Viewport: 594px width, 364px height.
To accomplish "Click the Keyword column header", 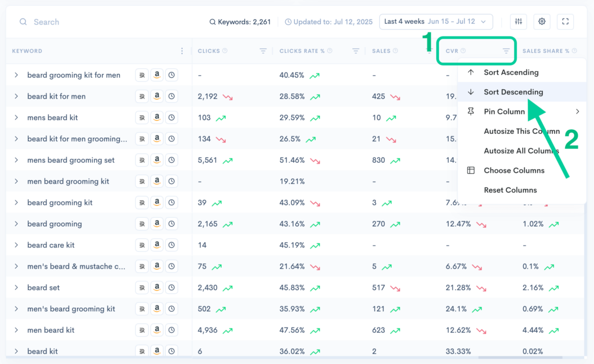I will [27, 50].
